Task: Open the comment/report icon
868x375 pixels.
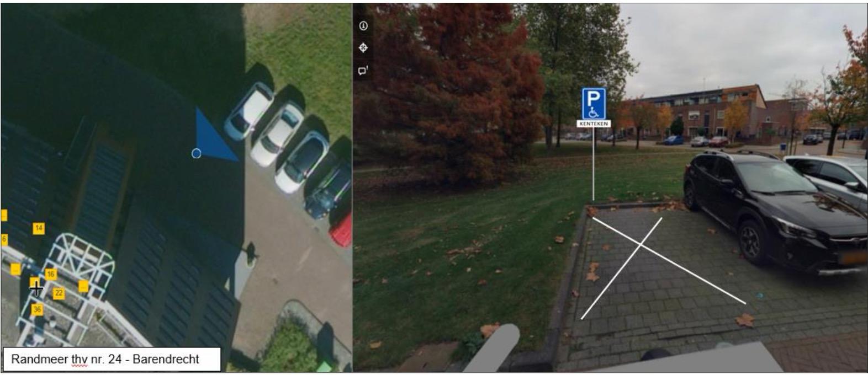Action: 363,71
